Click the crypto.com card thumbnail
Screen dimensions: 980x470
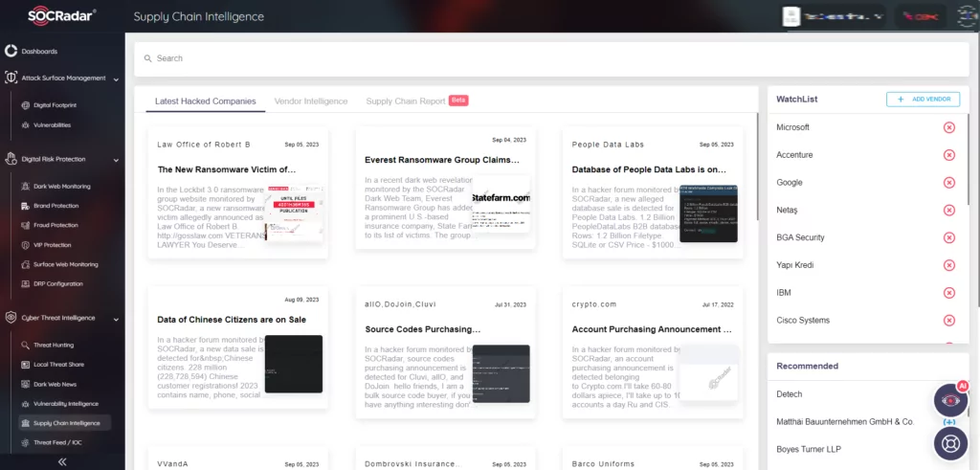pos(708,373)
